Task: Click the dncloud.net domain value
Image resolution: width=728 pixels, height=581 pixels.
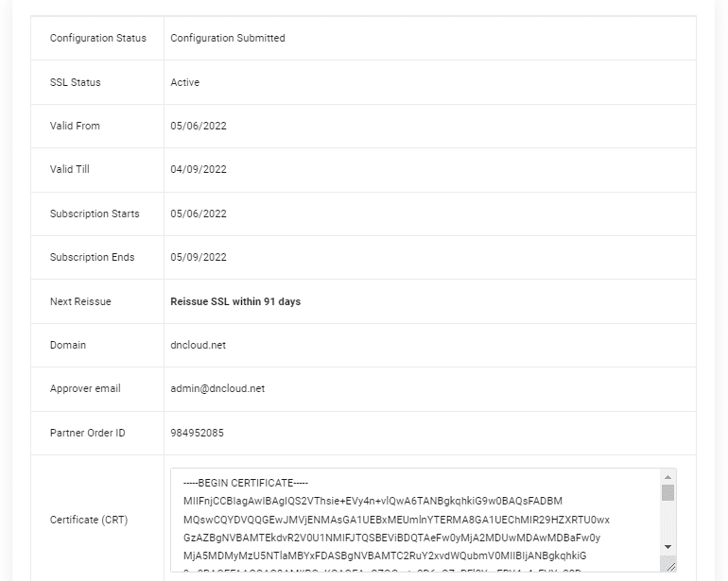Action: tap(198, 345)
